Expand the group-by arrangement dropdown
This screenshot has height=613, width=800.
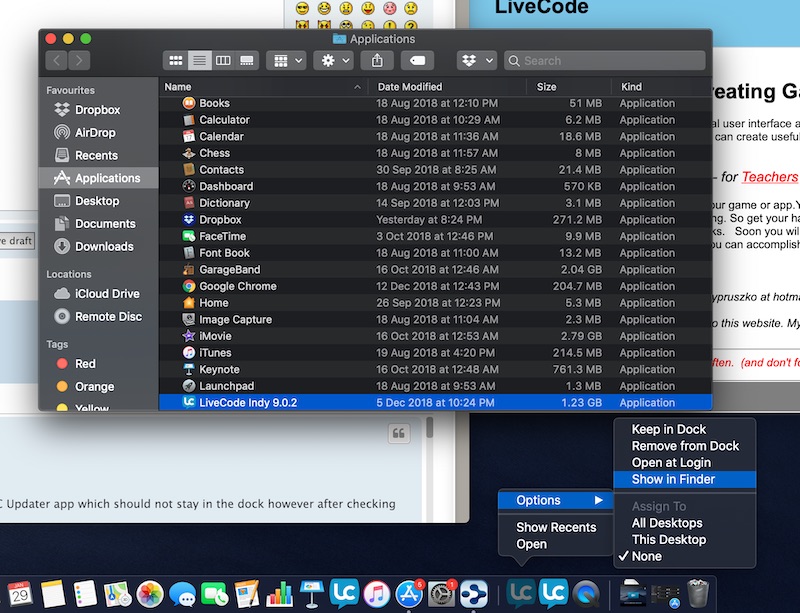pos(286,60)
